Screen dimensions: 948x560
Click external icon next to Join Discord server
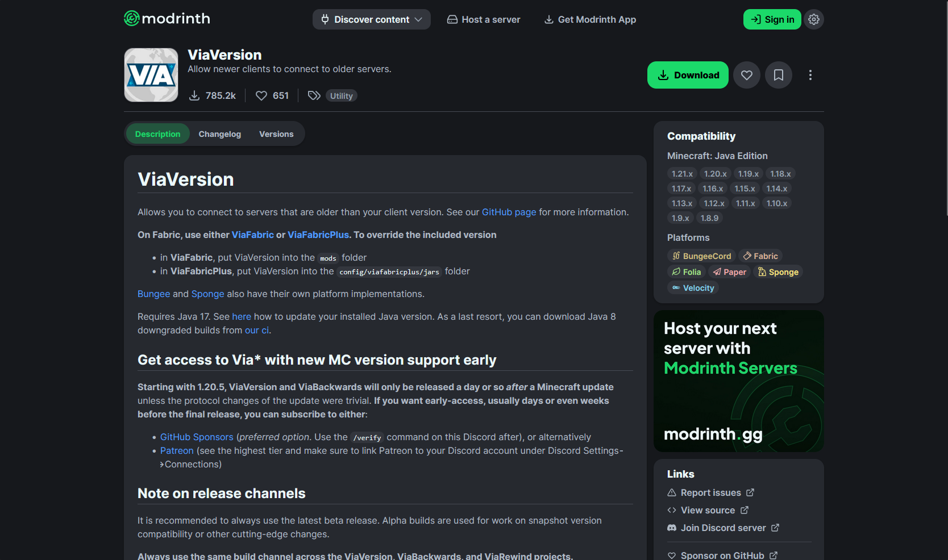pos(775,528)
